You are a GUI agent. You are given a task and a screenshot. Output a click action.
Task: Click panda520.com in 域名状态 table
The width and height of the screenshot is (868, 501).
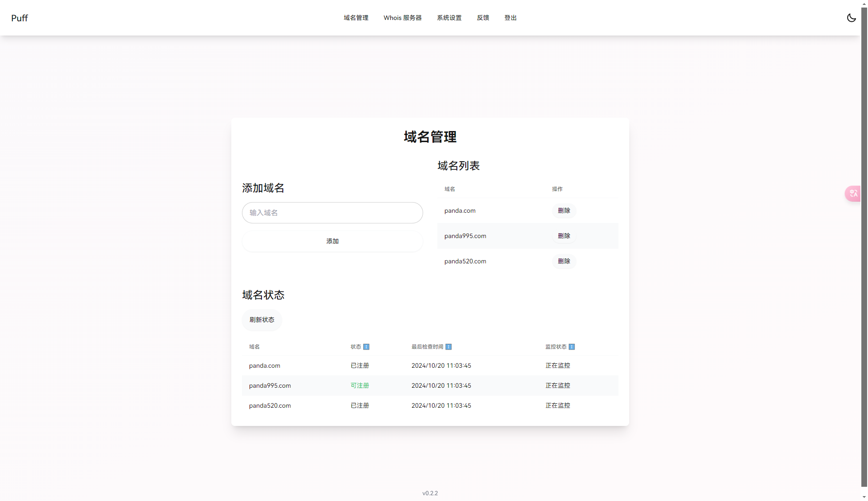270,406
